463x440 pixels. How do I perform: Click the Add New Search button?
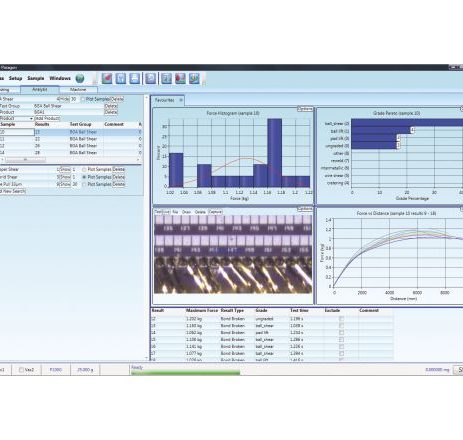click(x=13, y=191)
